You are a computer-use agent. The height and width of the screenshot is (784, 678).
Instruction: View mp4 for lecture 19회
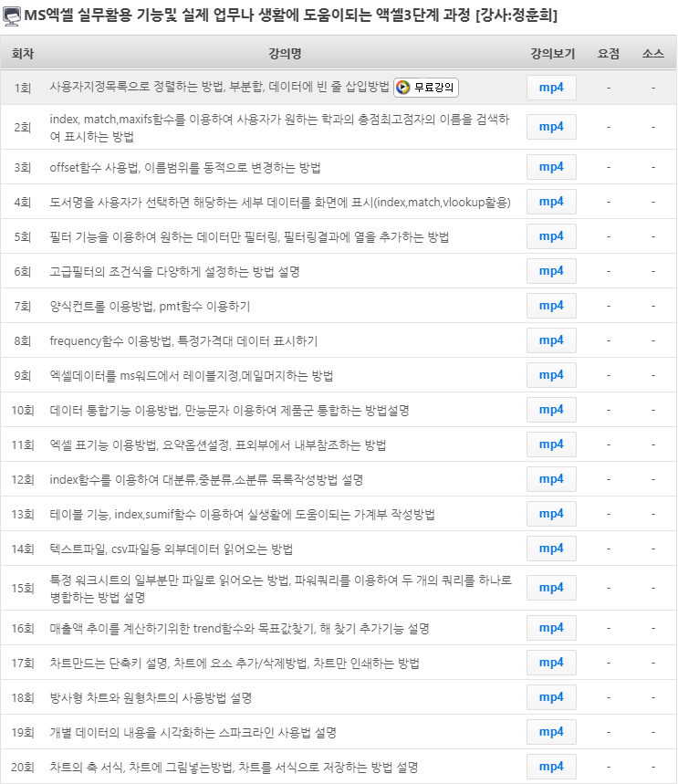coord(551,732)
